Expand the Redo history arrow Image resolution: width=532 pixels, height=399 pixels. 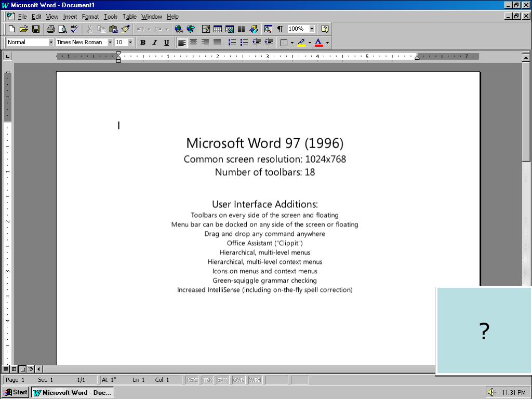[167, 29]
